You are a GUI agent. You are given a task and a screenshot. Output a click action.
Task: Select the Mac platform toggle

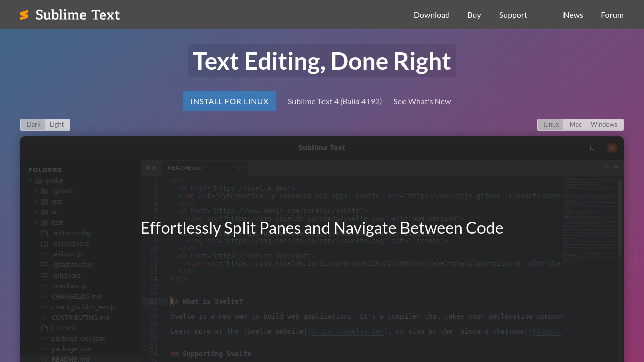click(575, 125)
